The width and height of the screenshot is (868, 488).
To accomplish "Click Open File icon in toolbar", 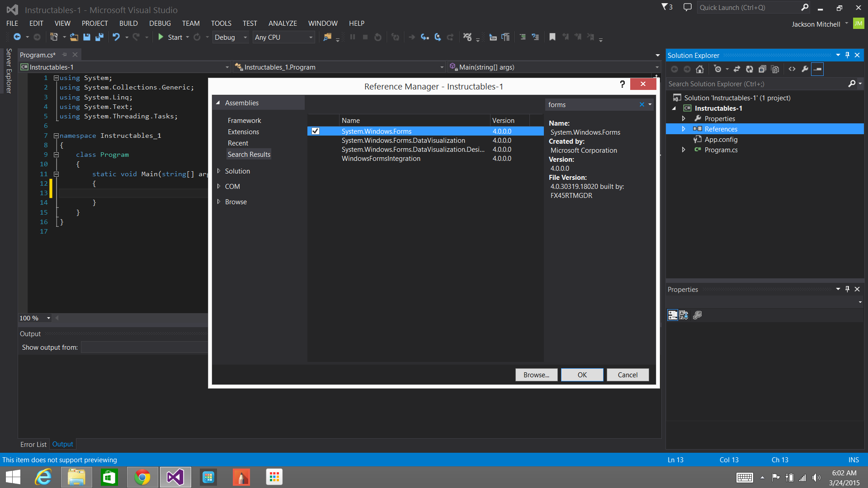I will click(74, 37).
